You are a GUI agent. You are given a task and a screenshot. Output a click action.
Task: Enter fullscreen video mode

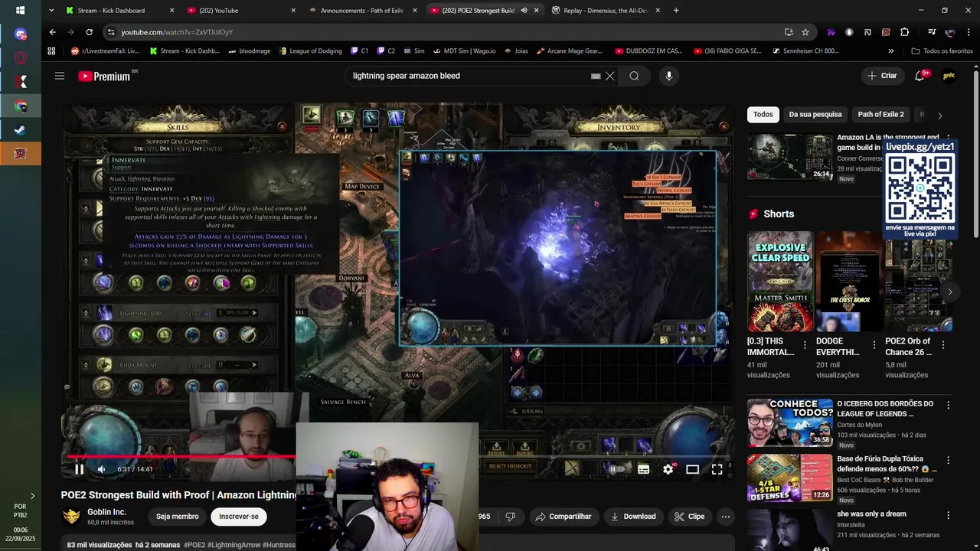717,469
